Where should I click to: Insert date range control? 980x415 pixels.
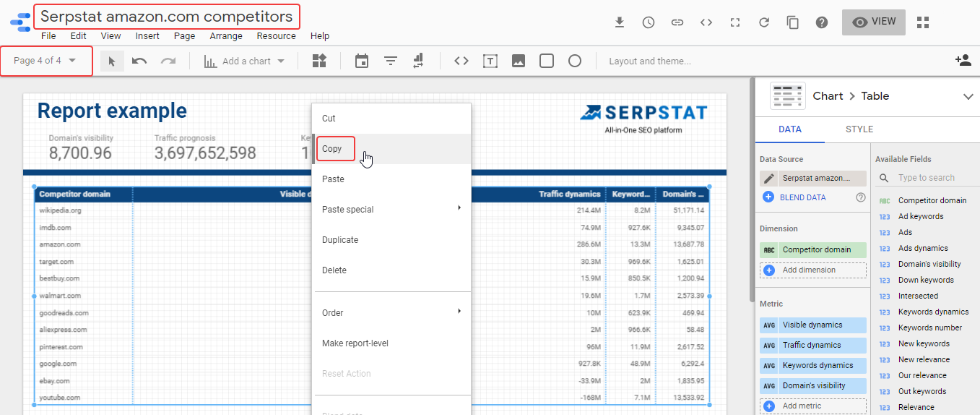point(362,61)
